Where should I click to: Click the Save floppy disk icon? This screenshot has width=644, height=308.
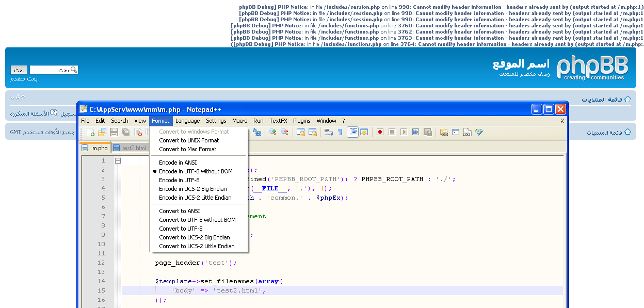(x=114, y=133)
